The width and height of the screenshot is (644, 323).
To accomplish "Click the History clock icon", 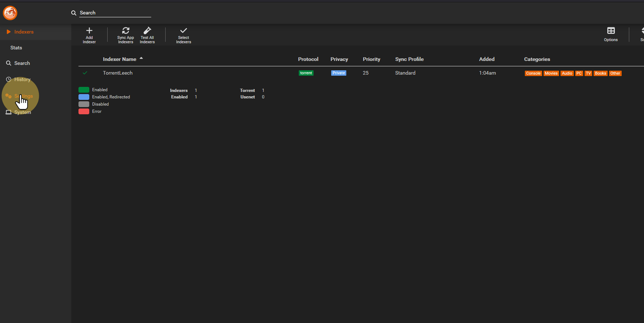I will [x=9, y=79].
